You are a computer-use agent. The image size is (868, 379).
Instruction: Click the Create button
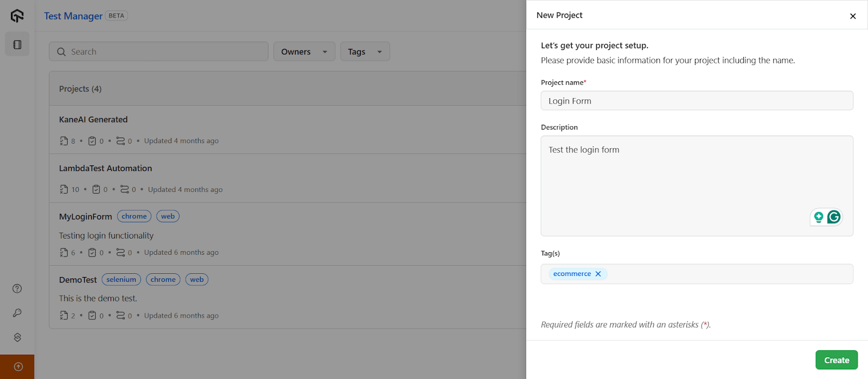(837, 360)
